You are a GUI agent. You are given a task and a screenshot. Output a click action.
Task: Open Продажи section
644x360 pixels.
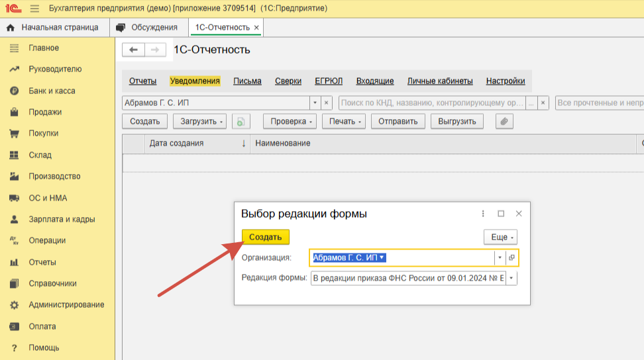[x=45, y=112]
